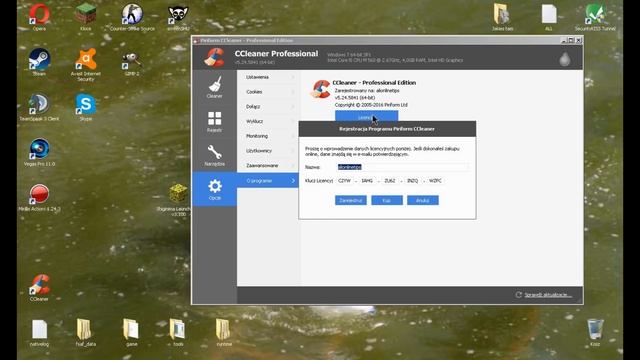The width and height of the screenshot is (640, 360).
Task: Click the first license key field C2YW
Action: click(x=345, y=181)
